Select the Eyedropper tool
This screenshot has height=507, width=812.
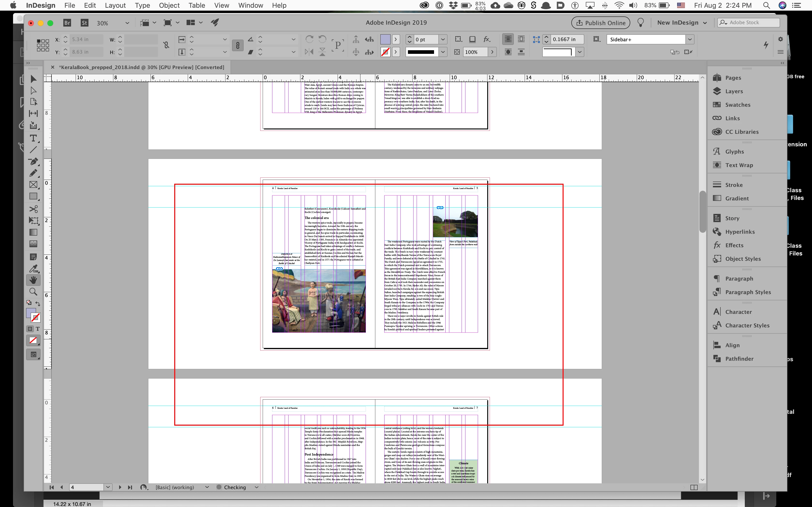point(33,268)
